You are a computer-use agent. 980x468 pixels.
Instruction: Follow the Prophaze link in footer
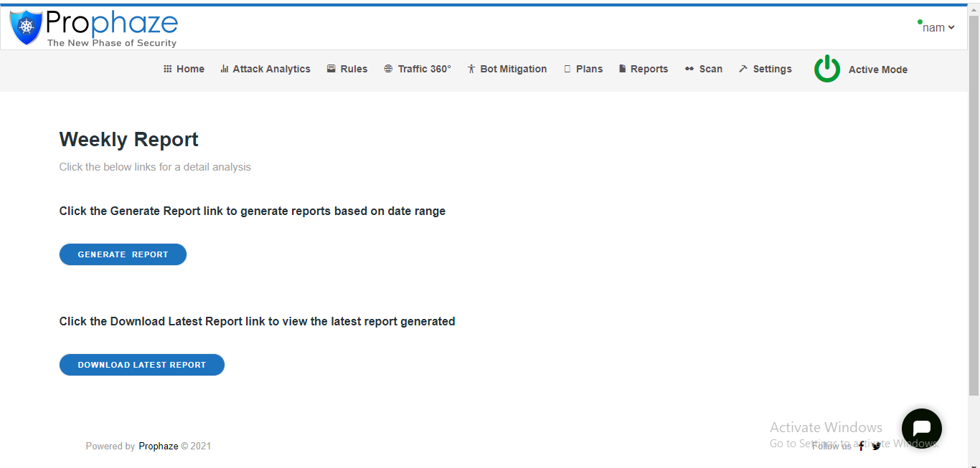[x=158, y=446]
